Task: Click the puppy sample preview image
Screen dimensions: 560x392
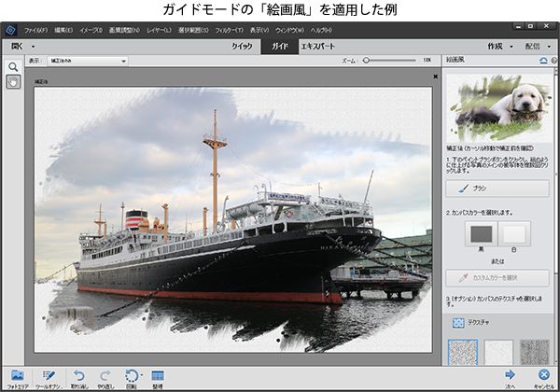Action: (x=499, y=107)
